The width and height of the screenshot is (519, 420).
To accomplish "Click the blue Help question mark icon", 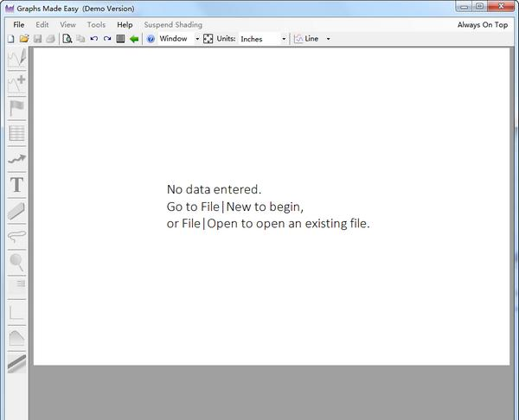I will [x=151, y=39].
